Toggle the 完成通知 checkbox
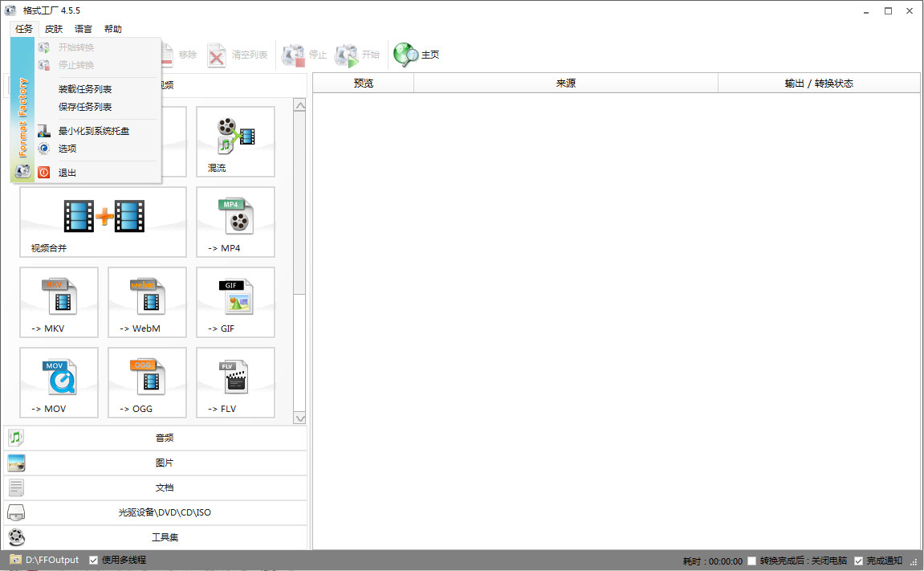The height and width of the screenshot is (571, 924). pyautogui.click(x=859, y=561)
